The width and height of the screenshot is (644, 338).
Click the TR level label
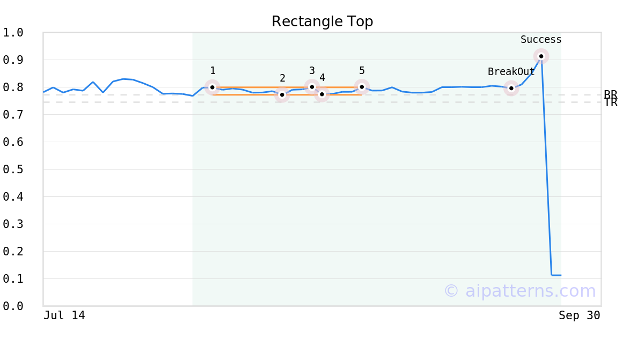click(x=610, y=103)
